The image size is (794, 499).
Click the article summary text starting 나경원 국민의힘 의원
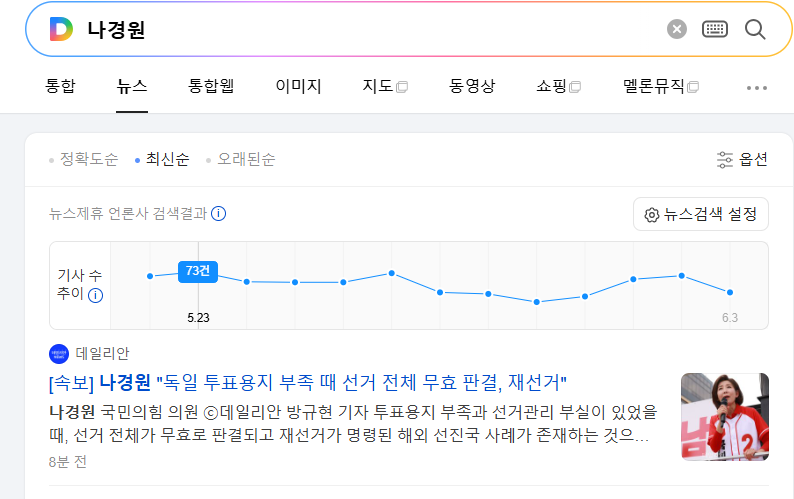click(x=353, y=423)
